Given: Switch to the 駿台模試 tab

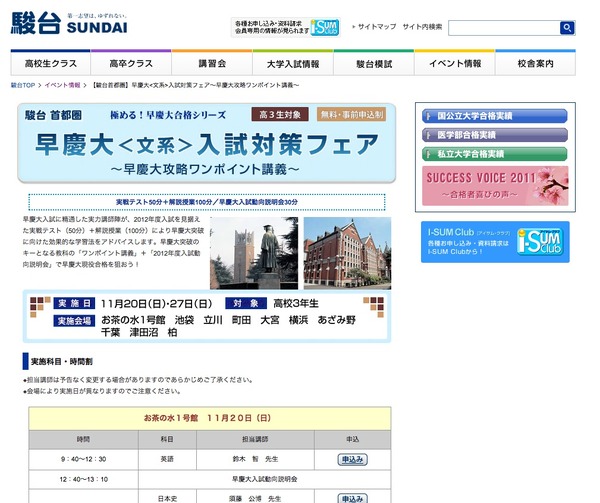Looking at the screenshot, I should pos(375,64).
